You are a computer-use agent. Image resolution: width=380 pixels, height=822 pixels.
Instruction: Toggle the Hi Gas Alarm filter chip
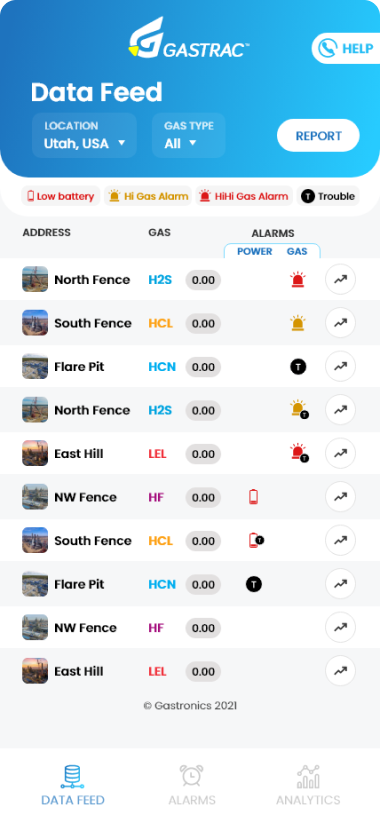pos(148,196)
